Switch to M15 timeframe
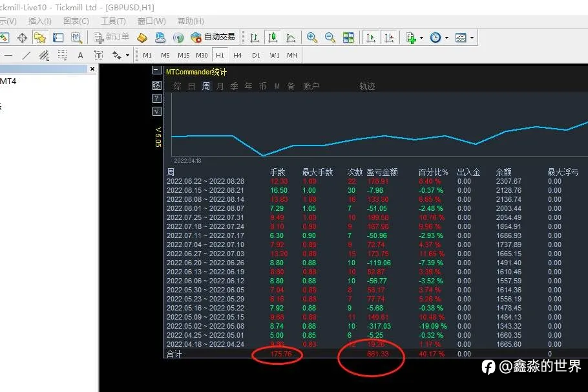The width and height of the screenshot is (588, 392). [184, 56]
